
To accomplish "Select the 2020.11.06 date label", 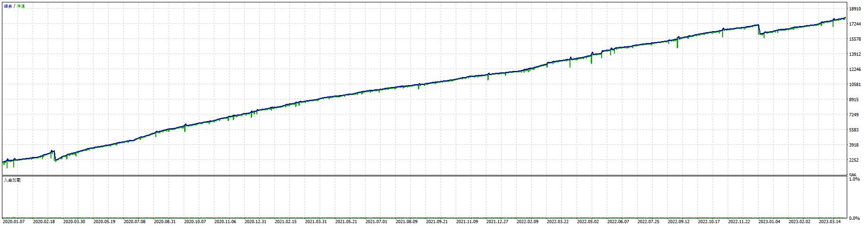I will (225, 221).
